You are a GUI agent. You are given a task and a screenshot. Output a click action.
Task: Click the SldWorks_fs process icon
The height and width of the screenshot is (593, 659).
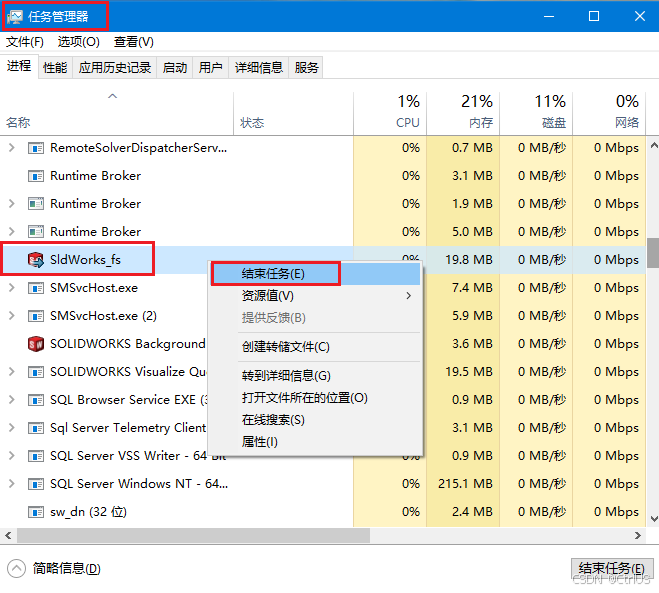click(36, 260)
